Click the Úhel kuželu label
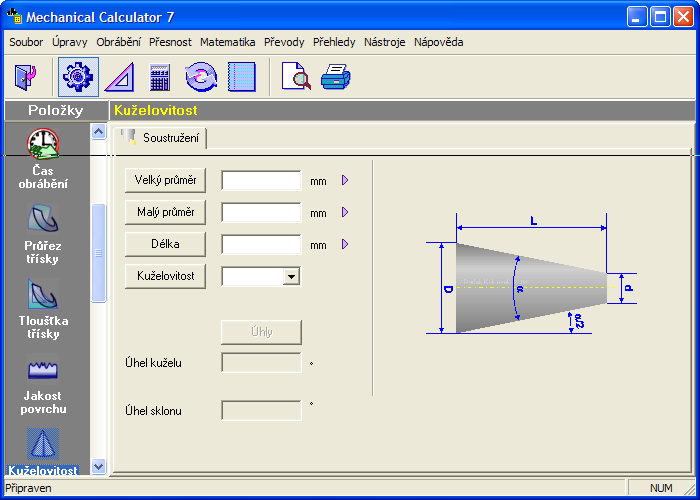This screenshot has height=500, width=700. point(153,363)
